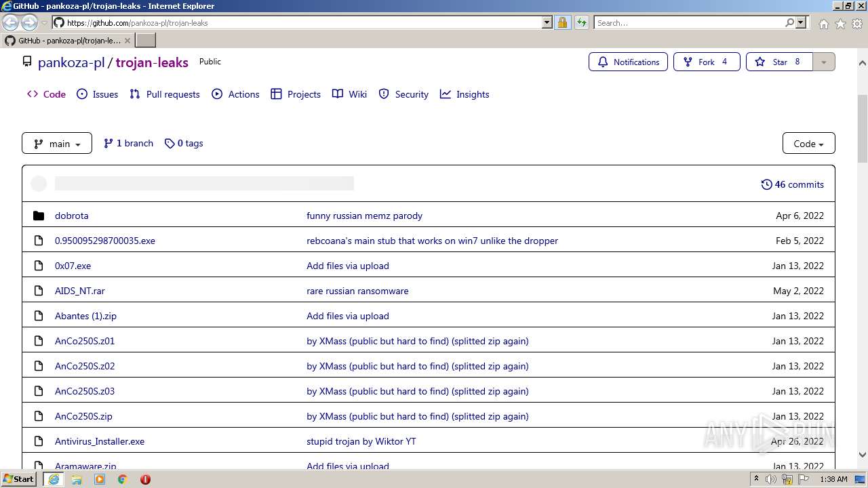The image size is (868, 488).
Task: Click the volume speaker tray icon
Action: coord(771,479)
